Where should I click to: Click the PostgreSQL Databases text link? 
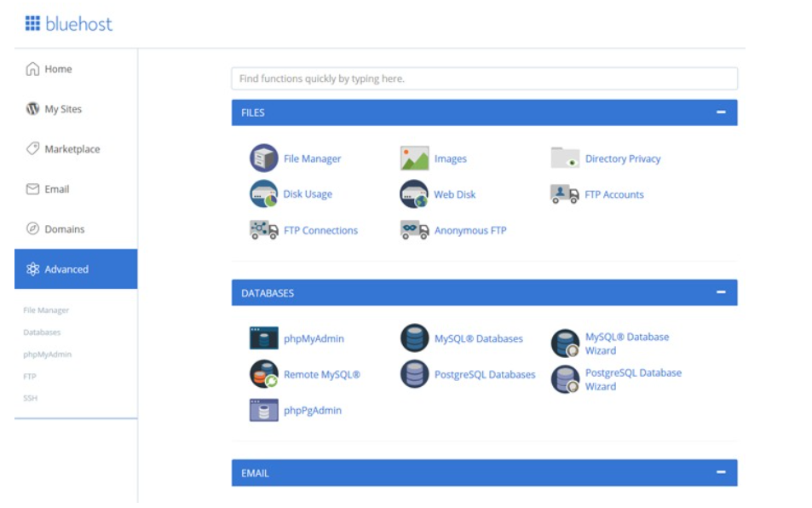[485, 374]
